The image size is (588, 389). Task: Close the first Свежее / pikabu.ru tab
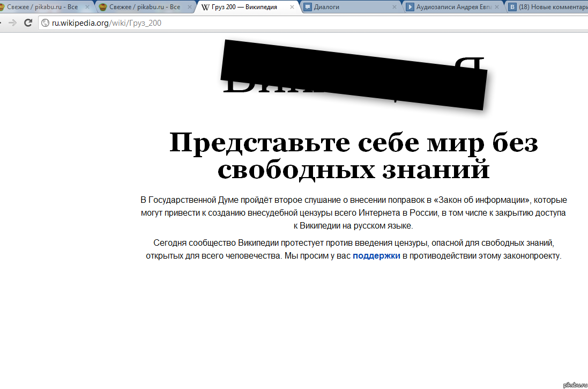87,8
